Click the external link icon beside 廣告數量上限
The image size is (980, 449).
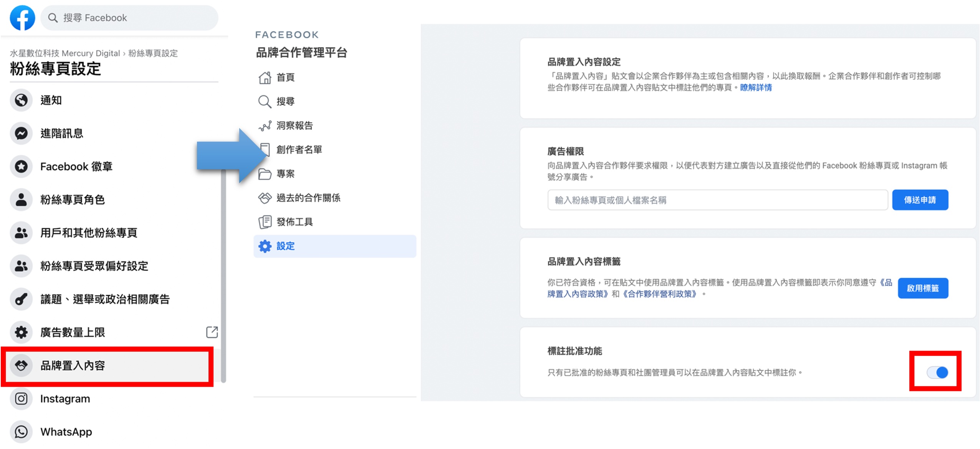click(x=212, y=332)
